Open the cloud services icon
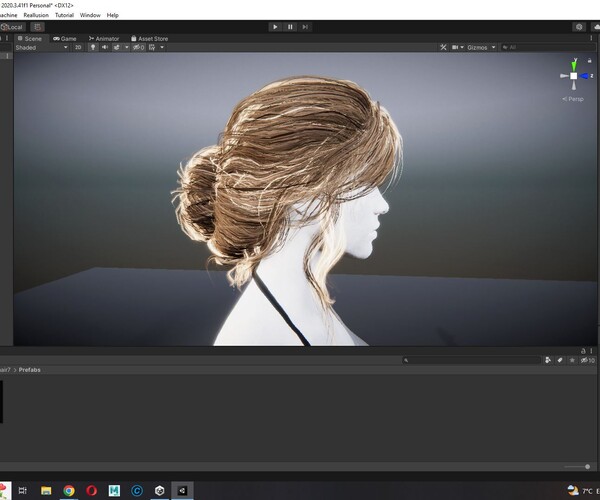600x500 pixels. click(x=596, y=27)
